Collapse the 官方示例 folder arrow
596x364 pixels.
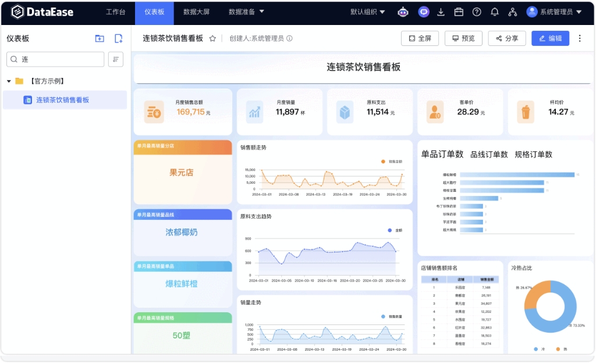click(9, 81)
